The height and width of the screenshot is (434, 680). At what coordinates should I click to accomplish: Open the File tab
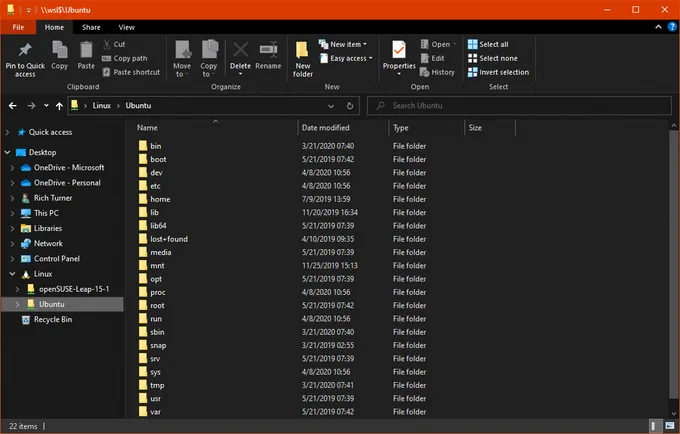pyautogui.click(x=18, y=27)
